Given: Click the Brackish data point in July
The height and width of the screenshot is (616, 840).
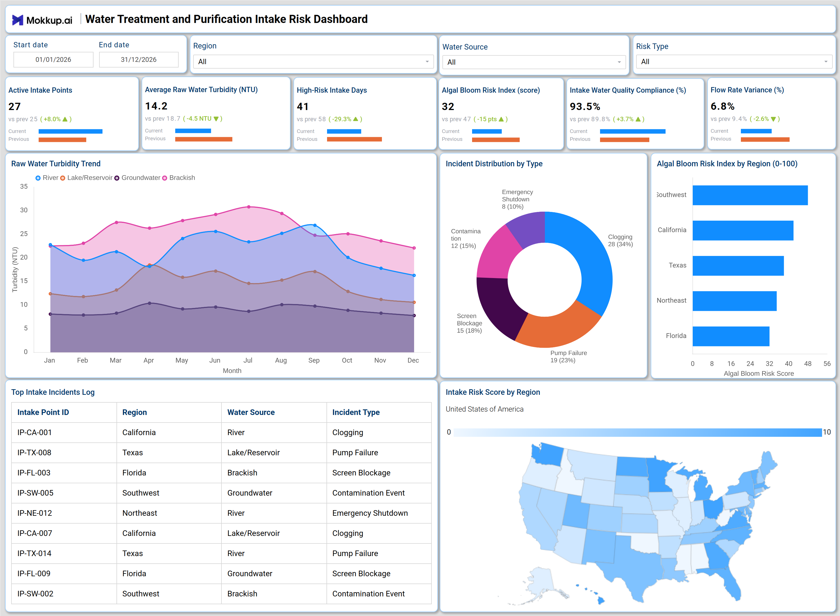Looking at the screenshot, I should (x=249, y=207).
